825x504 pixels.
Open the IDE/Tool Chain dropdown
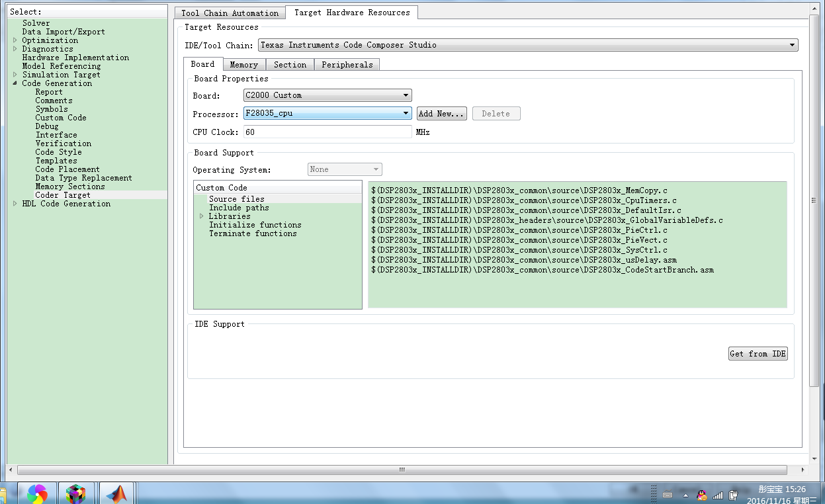[x=527, y=45]
